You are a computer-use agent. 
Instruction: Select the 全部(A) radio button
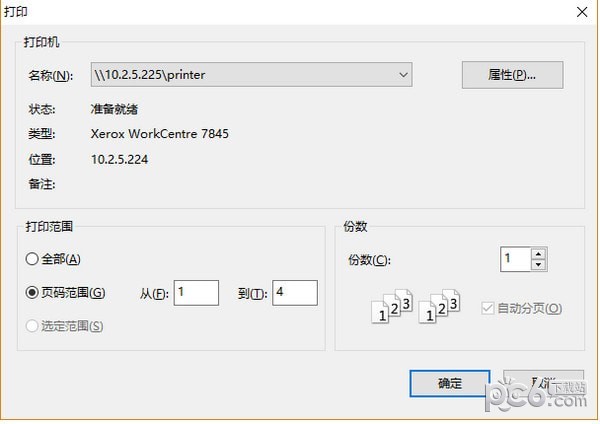32,259
